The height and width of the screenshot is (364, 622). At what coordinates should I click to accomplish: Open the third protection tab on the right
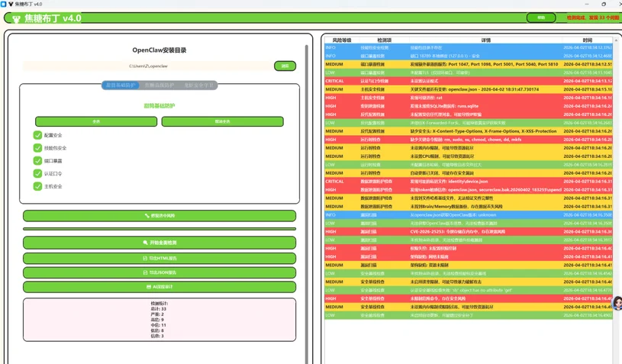tap(198, 85)
